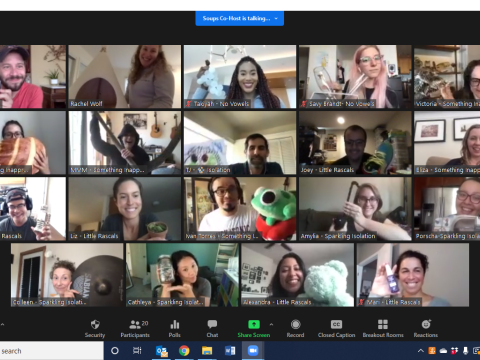Open the Breakout Rooms grid icon
The height and width of the screenshot is (360, 480).
tap(383, 324)
